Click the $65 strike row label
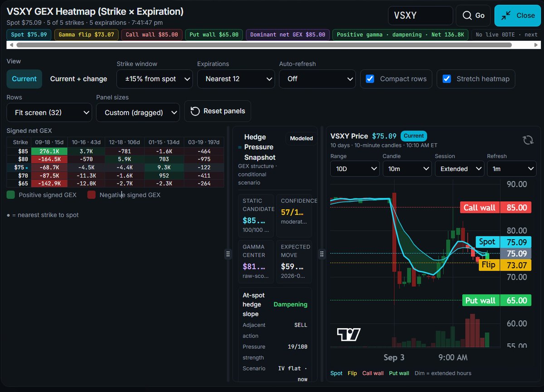544x392 pixels. 19,183
